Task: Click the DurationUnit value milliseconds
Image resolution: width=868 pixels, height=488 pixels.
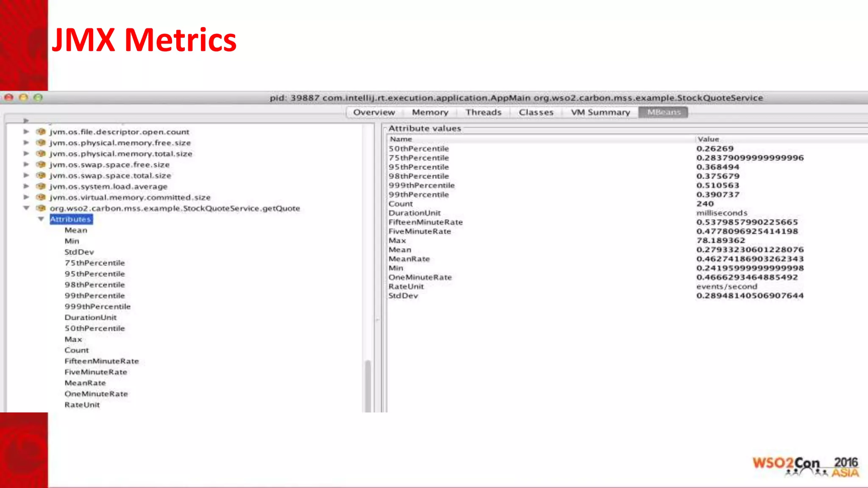Action: pos(722,213)
